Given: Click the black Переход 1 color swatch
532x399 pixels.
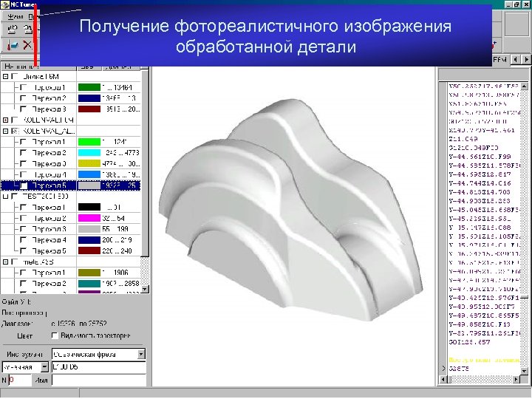Looking at the screenshot, I should [89, 208].
